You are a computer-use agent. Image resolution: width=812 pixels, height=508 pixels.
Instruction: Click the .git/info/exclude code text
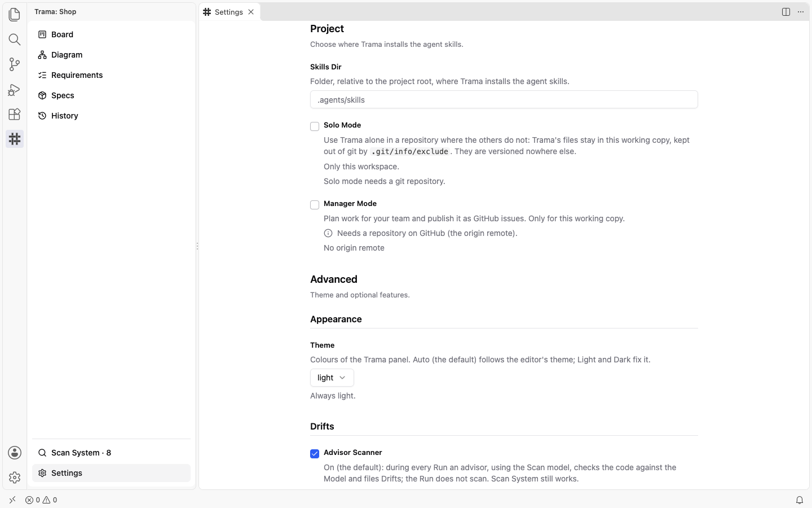click(410, 151)
